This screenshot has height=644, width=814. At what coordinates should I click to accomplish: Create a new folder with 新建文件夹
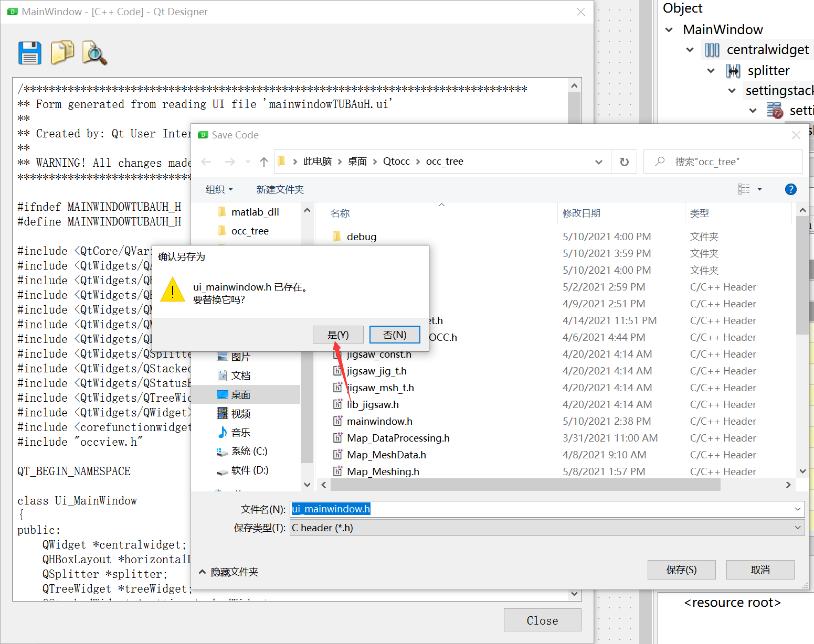tap(280, 189)
